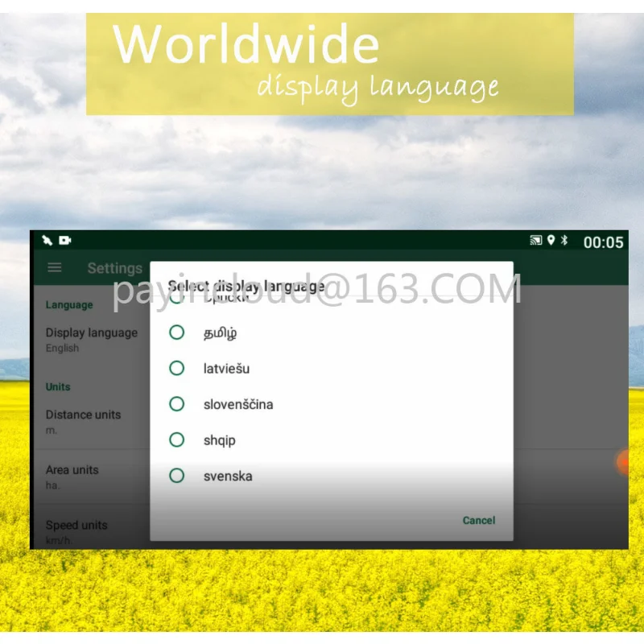Click the svenska language label

[x=228, y=476]
